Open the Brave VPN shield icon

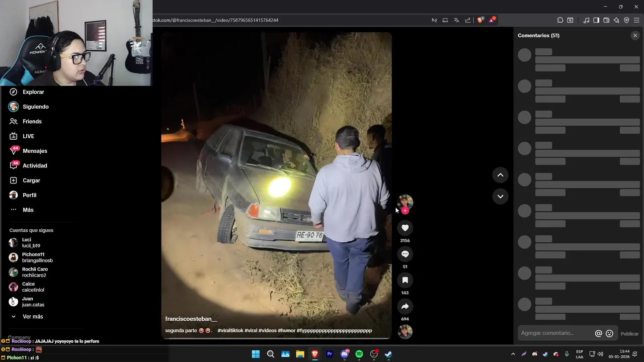click(x=626, y=20)
